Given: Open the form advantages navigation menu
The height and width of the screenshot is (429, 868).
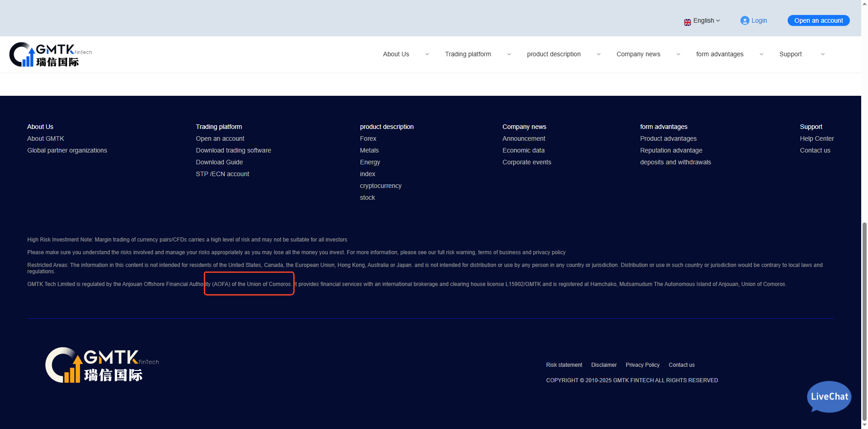Looking at the screenshot, I should pyautogui.click(x=720, y=54).
